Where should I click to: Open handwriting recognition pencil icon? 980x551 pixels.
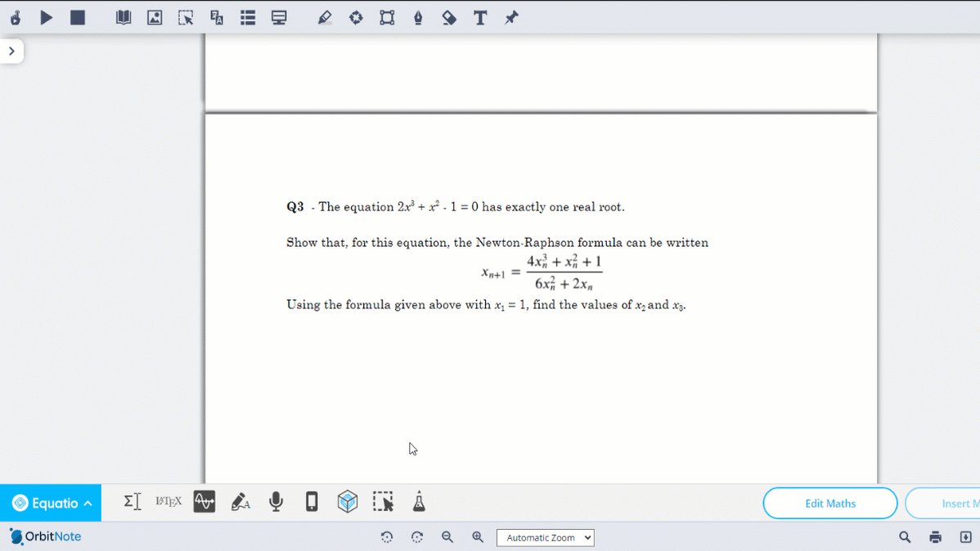tap(241, 502)
